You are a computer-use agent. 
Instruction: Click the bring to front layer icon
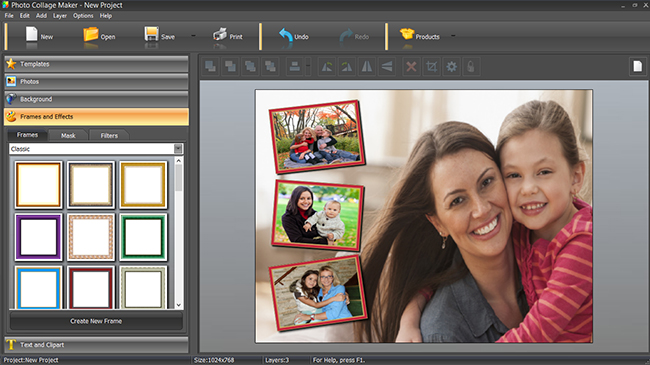[x=211, y=66]
